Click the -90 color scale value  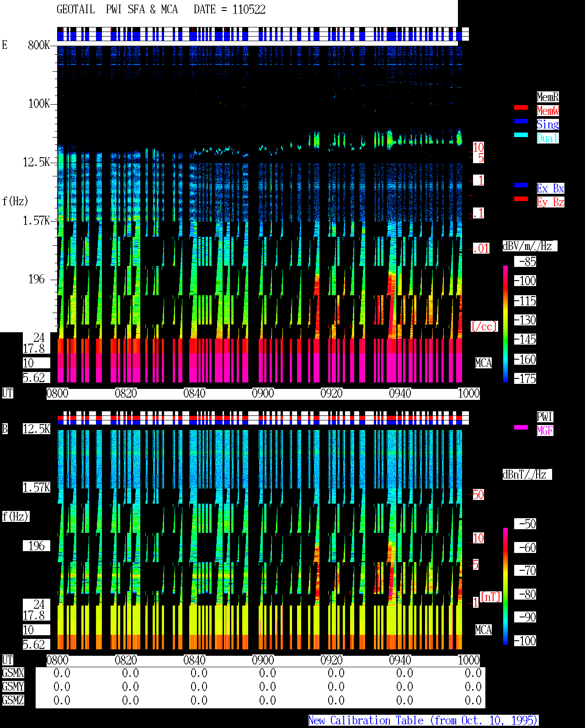point(525,617)
